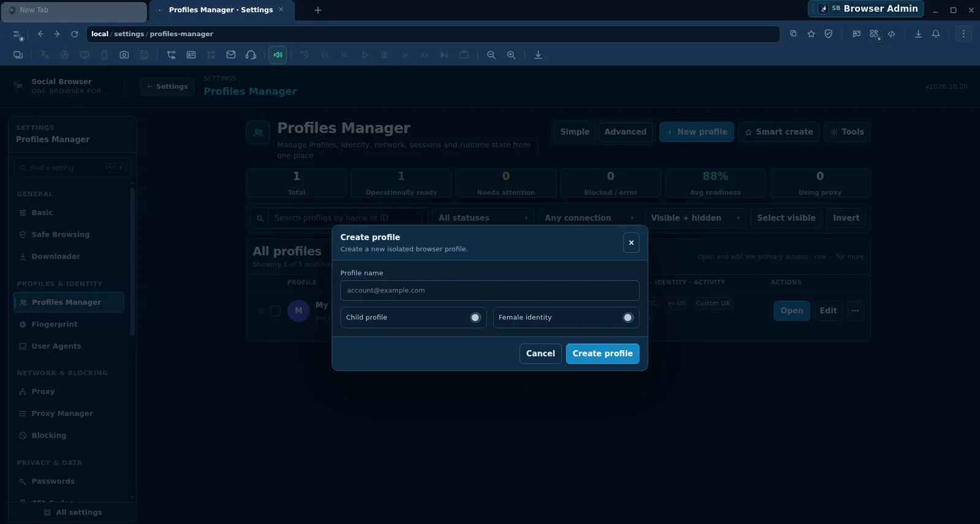
Task: Close the Create profile dialog
Action: click(x=631, y=243)
